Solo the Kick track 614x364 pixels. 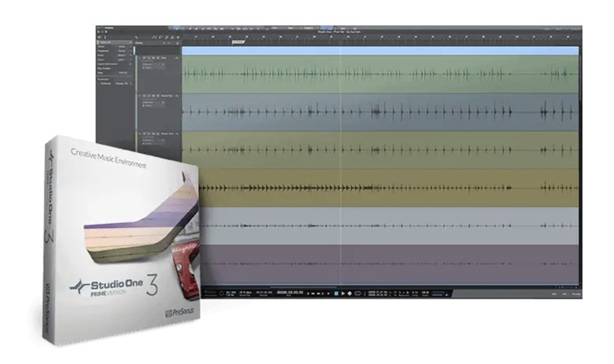(x=149, y=58)
